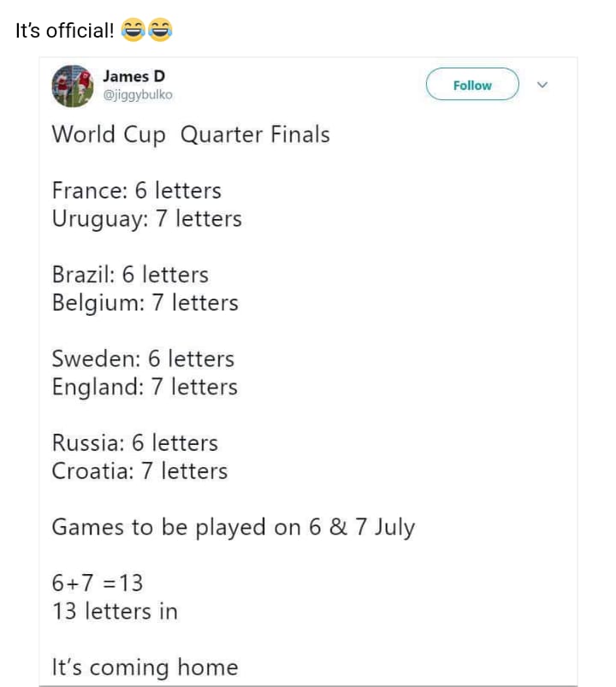Screen dimensions: 616x687
Task: Select the "It's official!" caption text
Action: 64,31
